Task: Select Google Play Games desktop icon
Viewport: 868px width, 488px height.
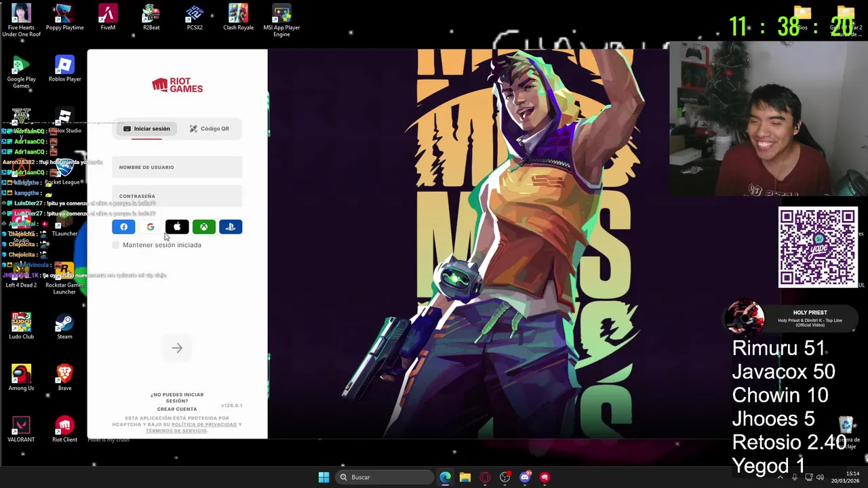Action: click(x=21, y=72)
